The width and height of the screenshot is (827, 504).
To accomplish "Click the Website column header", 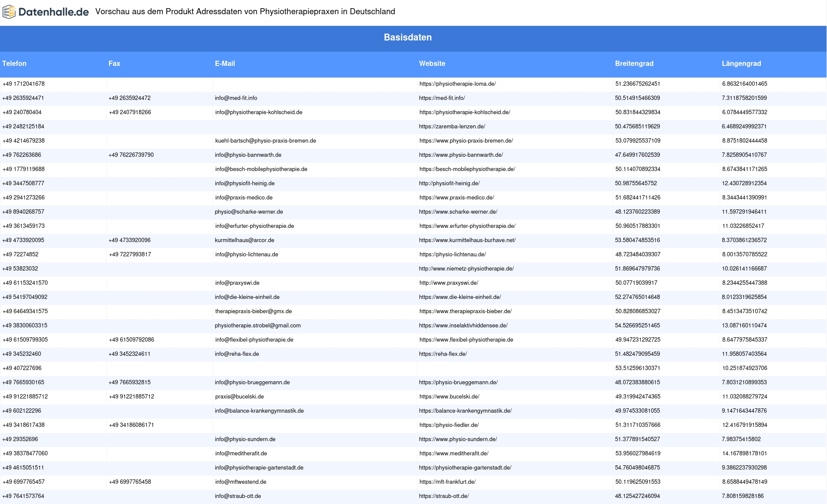I will pos(432,63).
